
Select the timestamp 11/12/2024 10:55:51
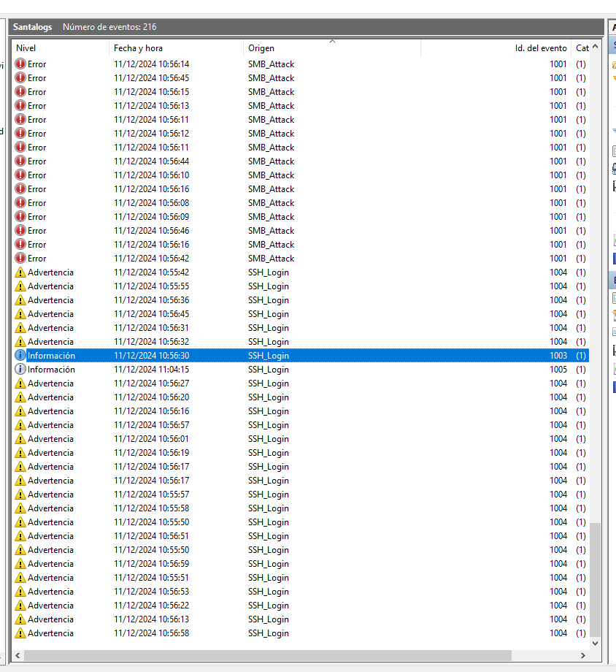click(151, 578)
